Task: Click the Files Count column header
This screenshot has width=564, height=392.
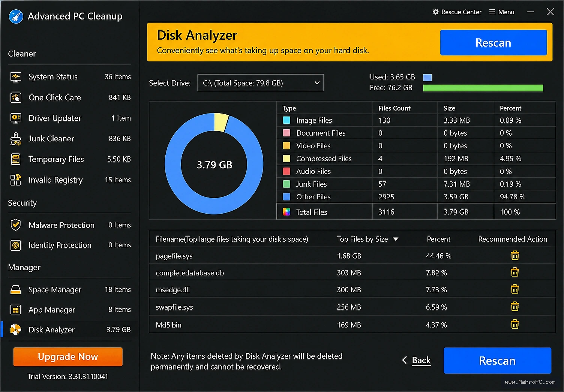Action: click(x=394, y=108)
